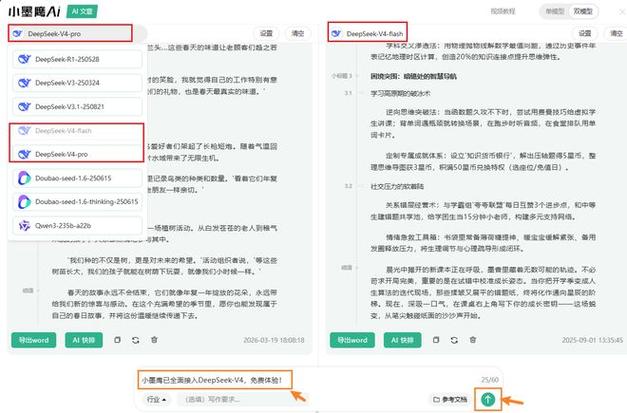Click 清空 in the right panel
627x413 pixels.
coord(616,33)
